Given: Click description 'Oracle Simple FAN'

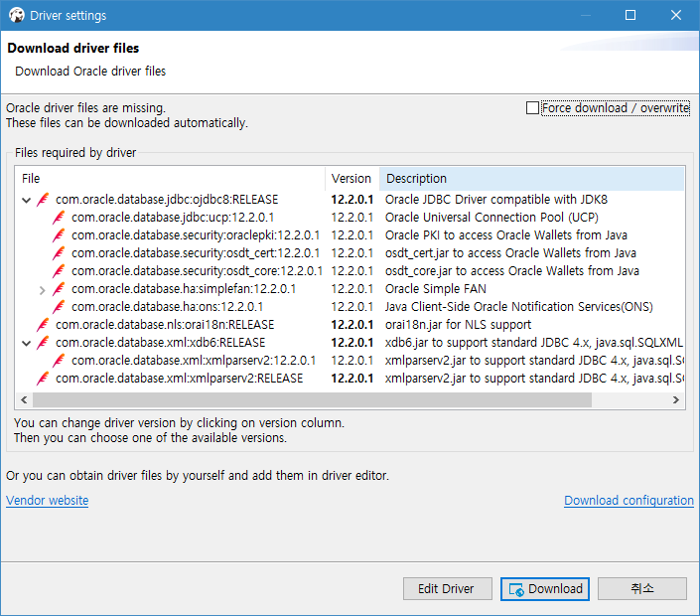Looking at the screenshot, I should coord(436,288).
